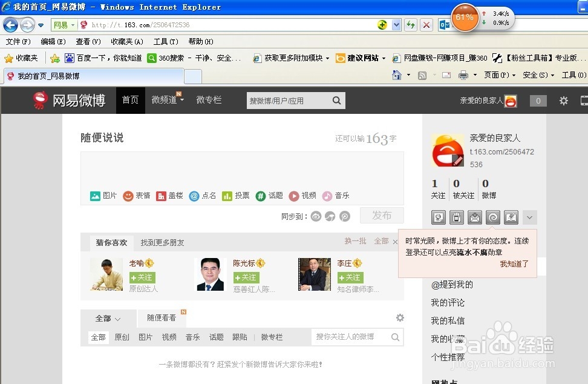Insert an emoticon with 表情

coord(128,196)
